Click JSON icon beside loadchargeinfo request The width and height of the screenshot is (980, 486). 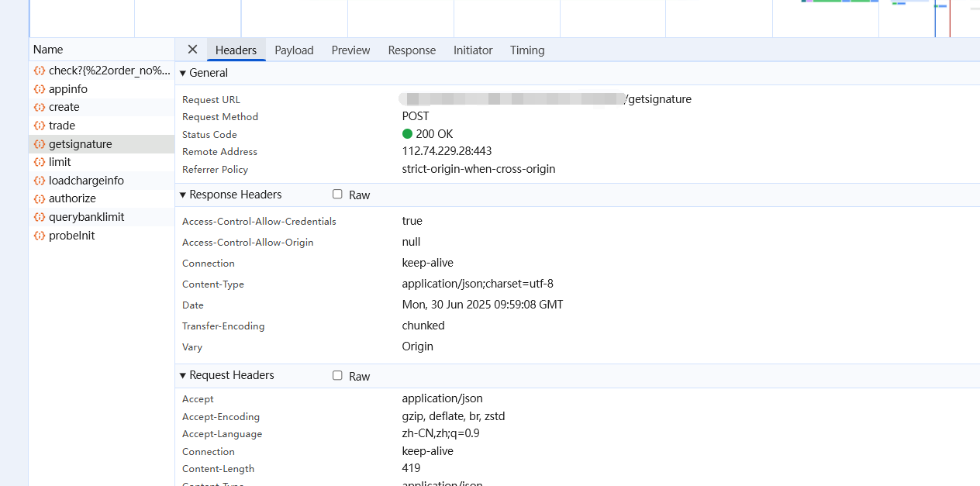[40, 181]
